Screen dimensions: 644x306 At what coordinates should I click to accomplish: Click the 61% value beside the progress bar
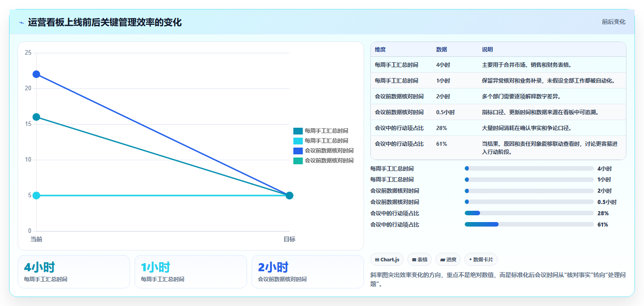tap(603, 225)
